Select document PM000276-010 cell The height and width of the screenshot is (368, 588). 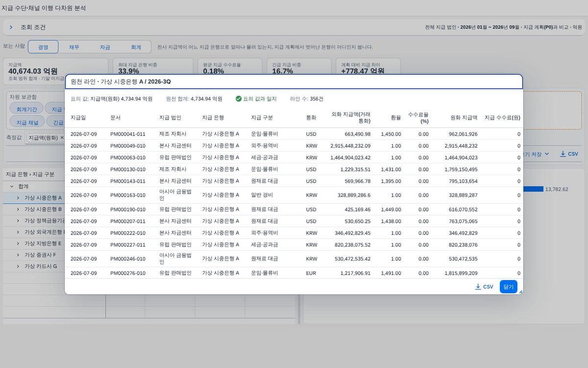pos(128,273)
